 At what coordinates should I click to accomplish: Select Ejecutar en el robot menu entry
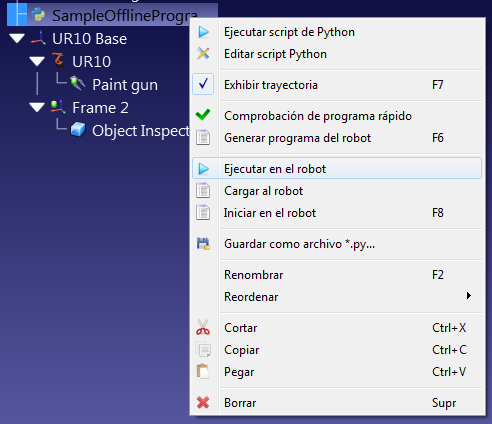coord(337,169)
